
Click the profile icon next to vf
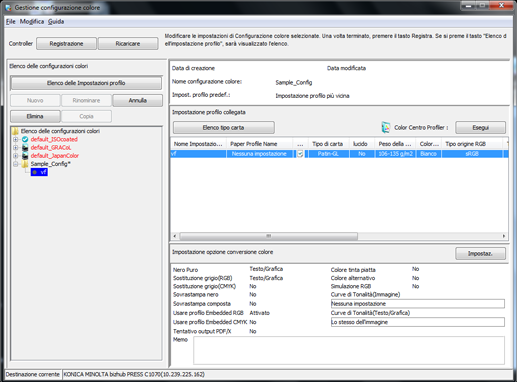(34, 172)
